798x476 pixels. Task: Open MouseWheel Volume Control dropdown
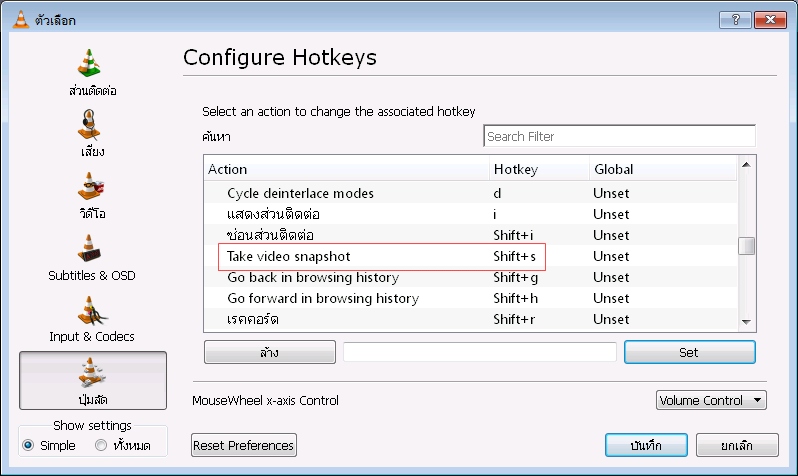point(711,400)
